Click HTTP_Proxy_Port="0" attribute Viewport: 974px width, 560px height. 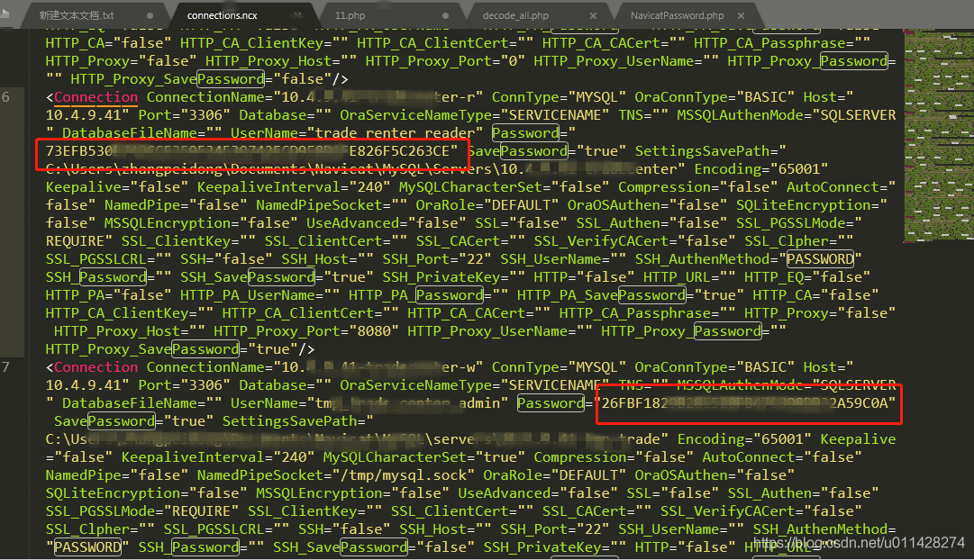445,61
